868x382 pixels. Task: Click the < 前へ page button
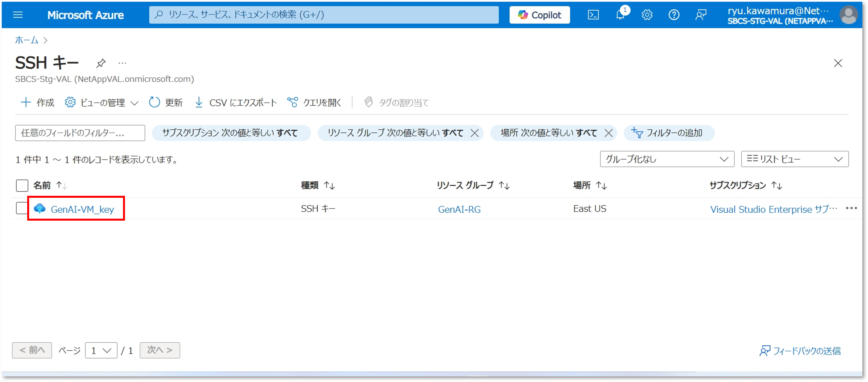(32, 350)
